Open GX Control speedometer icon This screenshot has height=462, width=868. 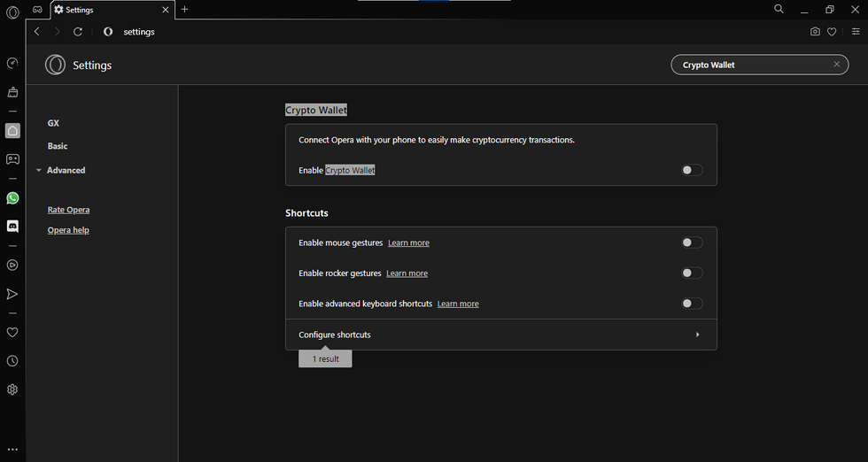coord(12,63)
